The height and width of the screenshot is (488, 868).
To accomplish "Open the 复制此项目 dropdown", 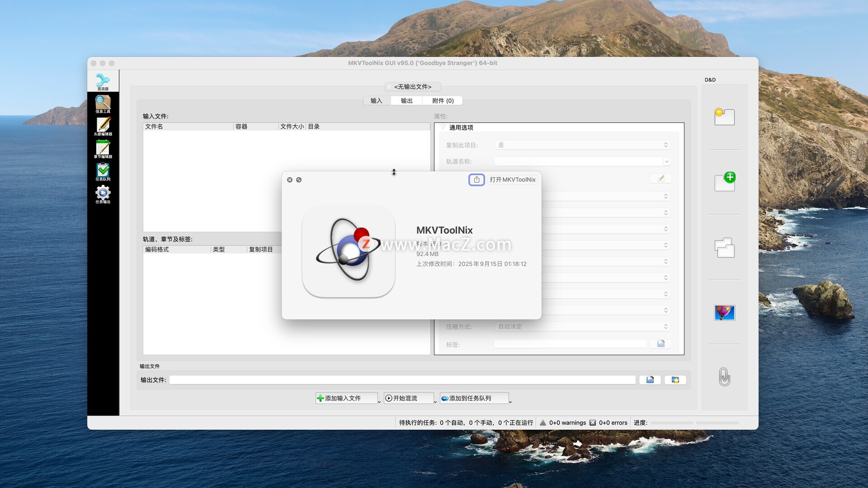I will pyautogui.click(x=582, y=145).
